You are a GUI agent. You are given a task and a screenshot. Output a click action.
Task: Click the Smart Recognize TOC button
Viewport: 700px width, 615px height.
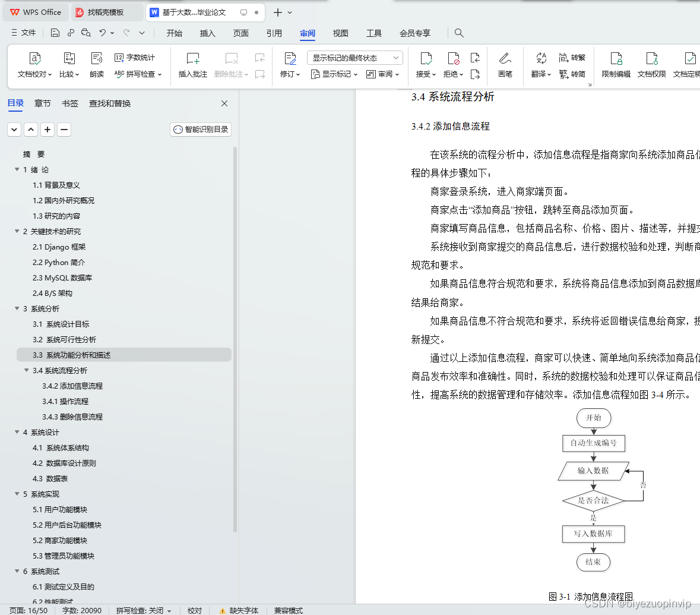click(201, 130)
